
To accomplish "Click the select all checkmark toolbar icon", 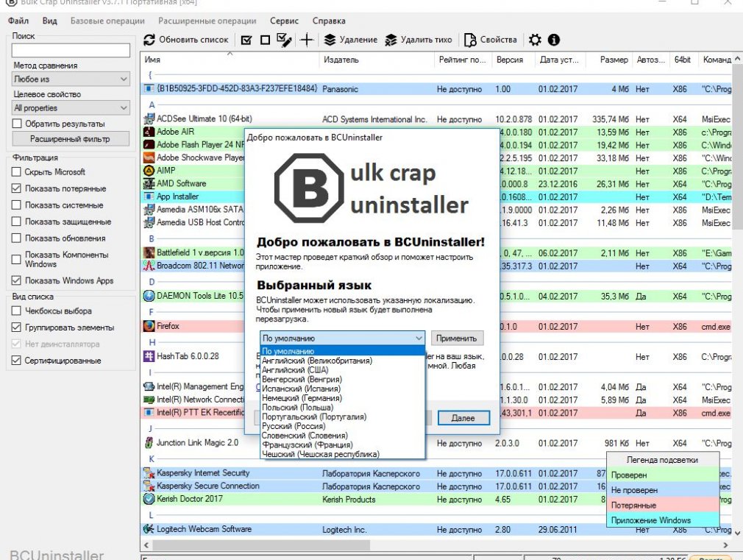I will pyautogui.click(x=246, y=40).
